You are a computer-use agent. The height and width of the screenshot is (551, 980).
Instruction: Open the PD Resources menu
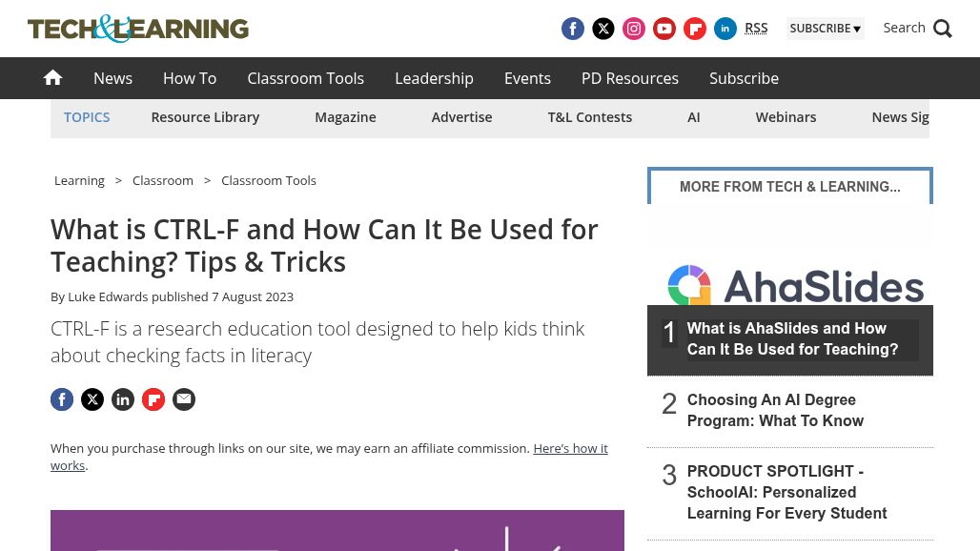(x=629, y=78)
